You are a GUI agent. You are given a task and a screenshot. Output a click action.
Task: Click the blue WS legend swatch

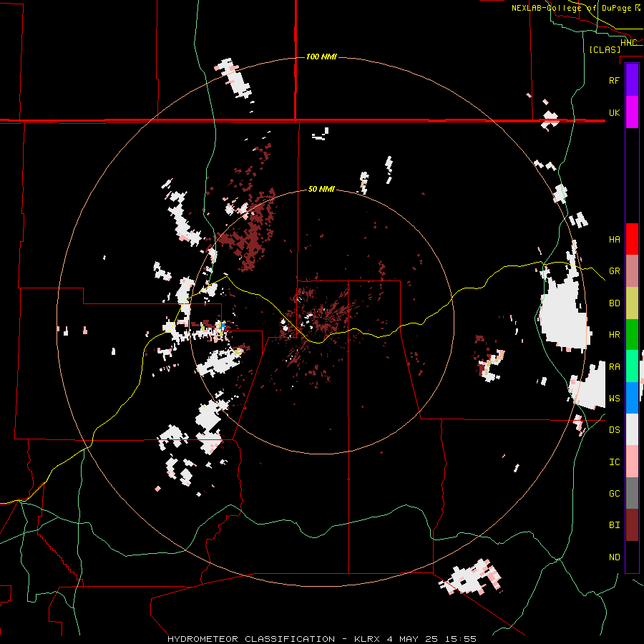[x=632, y=398]
